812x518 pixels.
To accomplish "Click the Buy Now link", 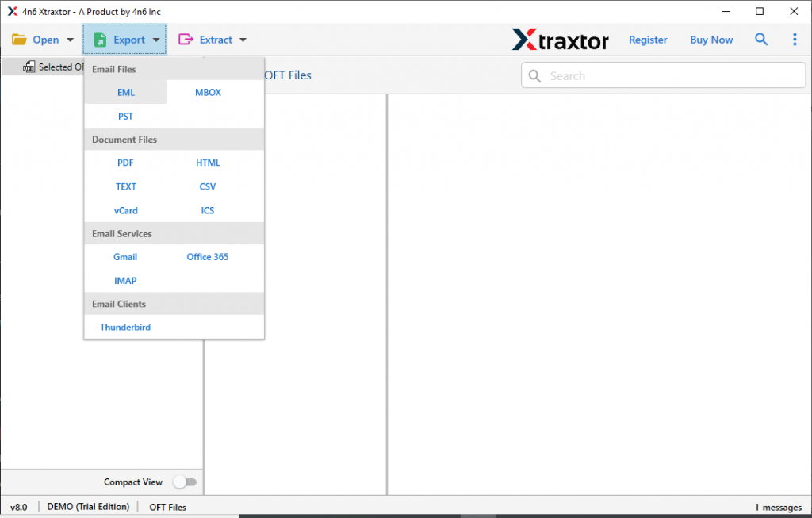I will click(x=711, y=40).
